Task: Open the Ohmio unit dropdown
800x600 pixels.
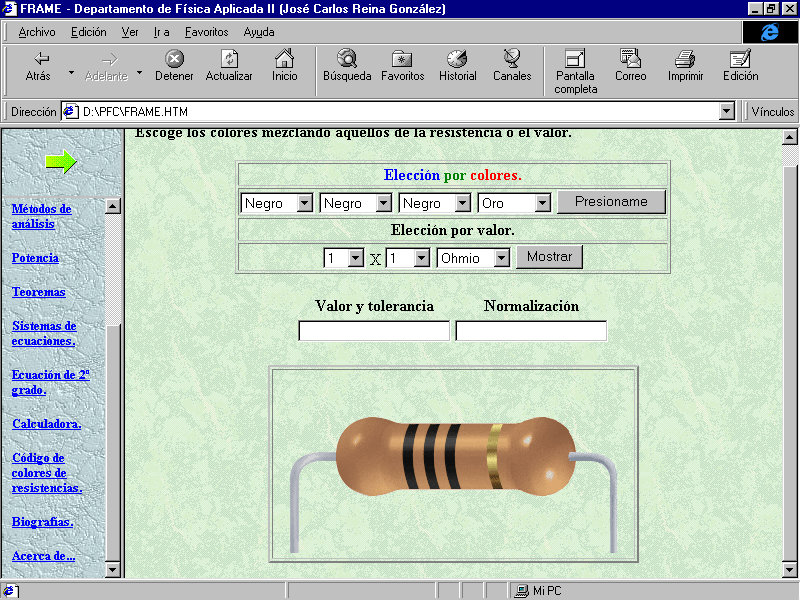Action: tap(473, 258)
